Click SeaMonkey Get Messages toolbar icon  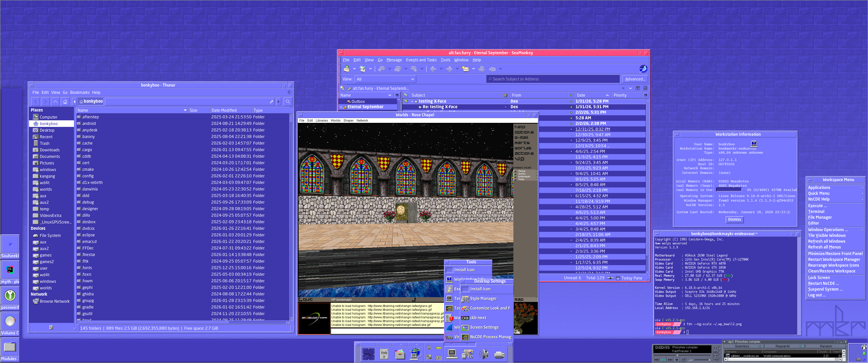pyautogui.click(x=346, y=69)
